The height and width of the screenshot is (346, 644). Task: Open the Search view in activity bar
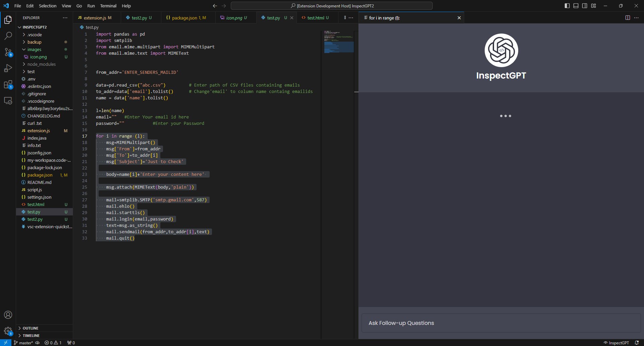coord(8,36)
